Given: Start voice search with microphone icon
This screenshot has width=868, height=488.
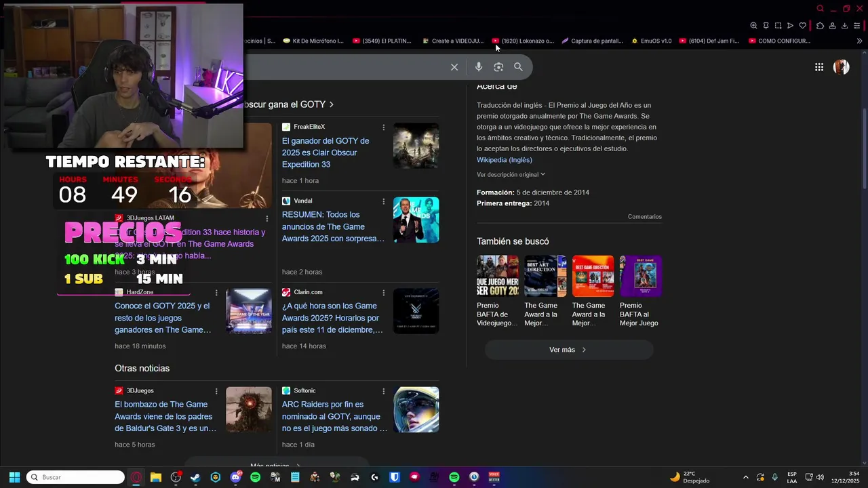Looking at the screenshot, I should pyautogui.click(x=479, y=67).
